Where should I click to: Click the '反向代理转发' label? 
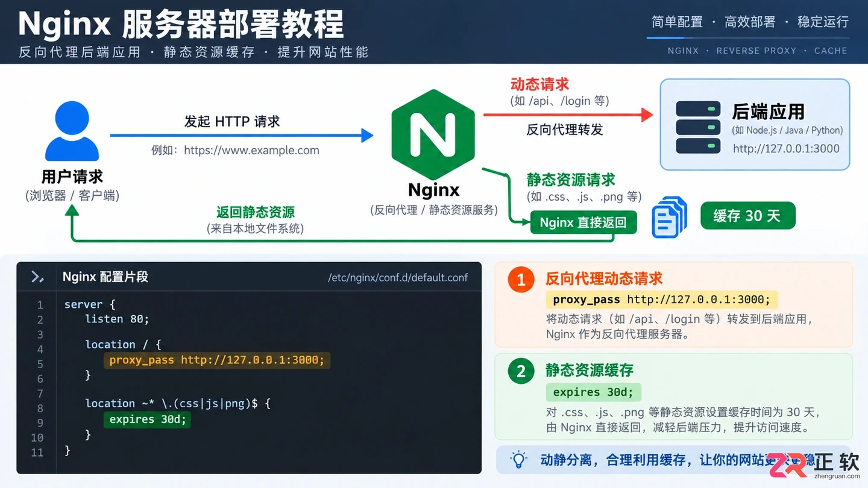564,130
